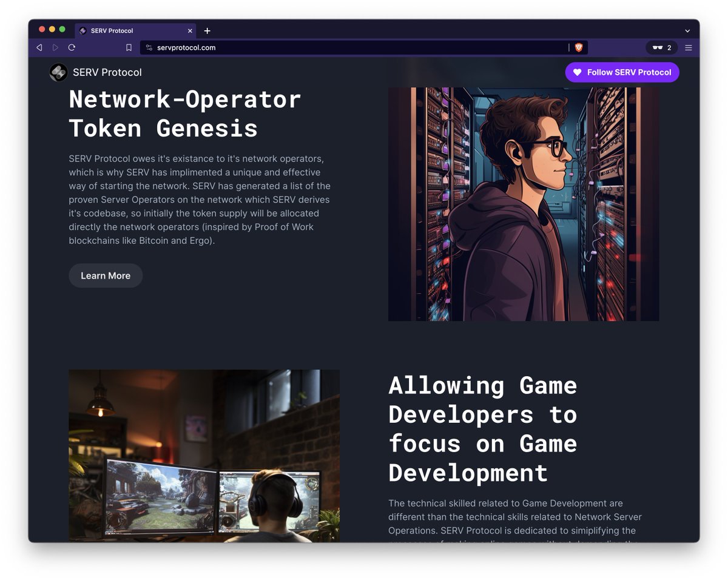728x580 pixels.
Task: Open site settings icon in address bar
Action: pos(149,47)
